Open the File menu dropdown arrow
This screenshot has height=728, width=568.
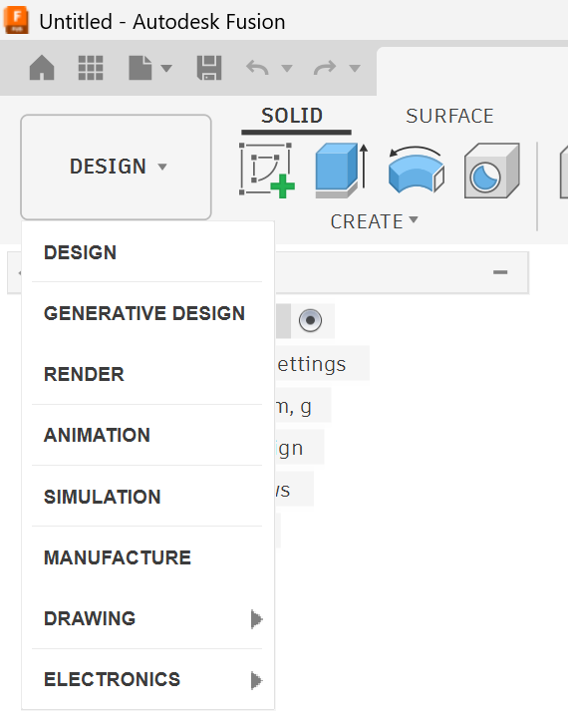pyautogui.click(x=166, y=68)
